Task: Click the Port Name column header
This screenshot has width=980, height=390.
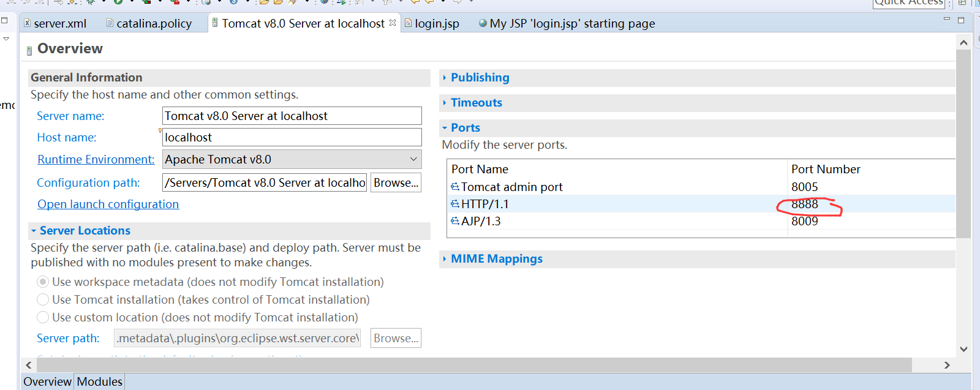Action: coord(617,169)
